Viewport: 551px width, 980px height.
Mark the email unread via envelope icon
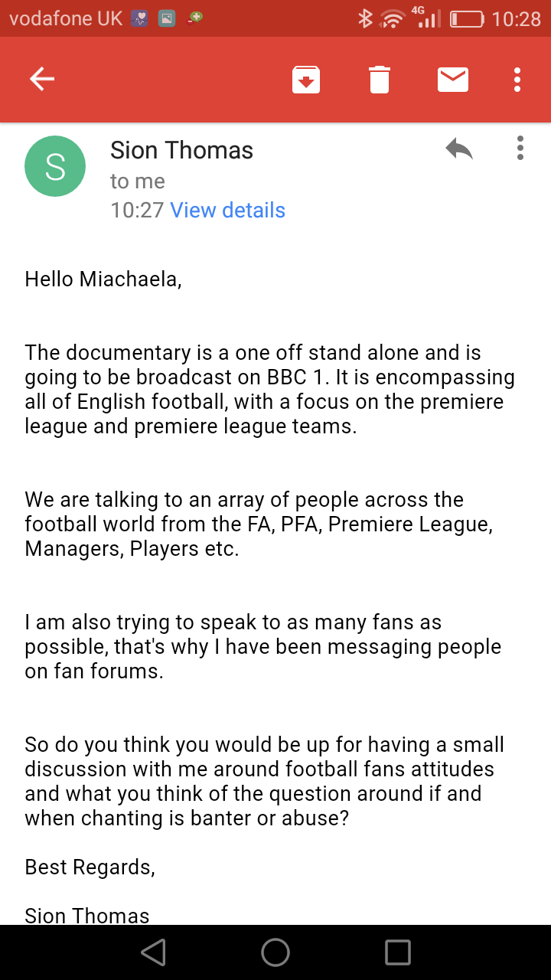453,80
